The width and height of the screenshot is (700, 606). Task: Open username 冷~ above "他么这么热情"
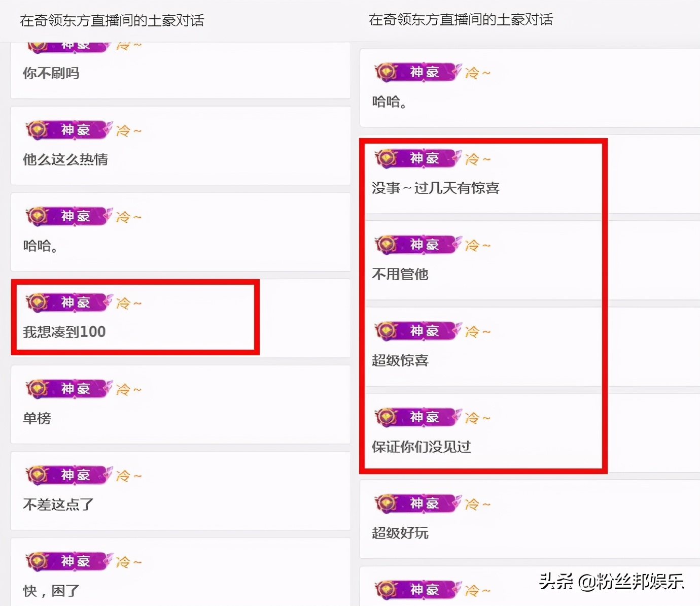[x=129, y=131]
